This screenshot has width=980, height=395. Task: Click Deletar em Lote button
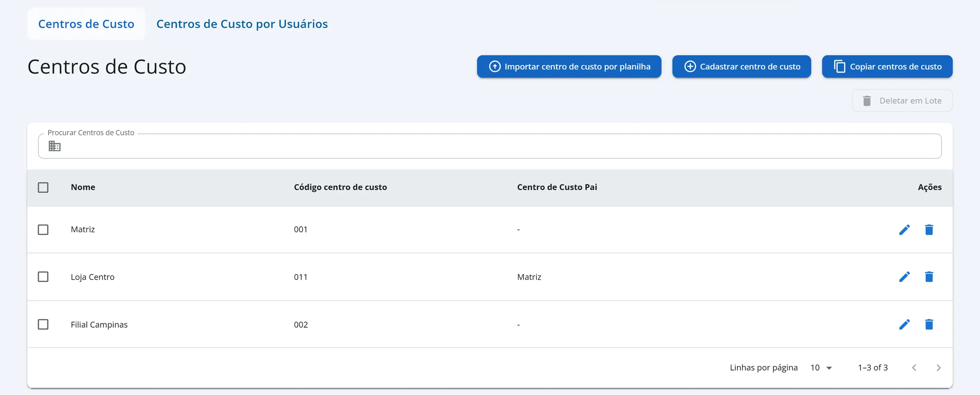pyautogui.click(x=902, y=100)
